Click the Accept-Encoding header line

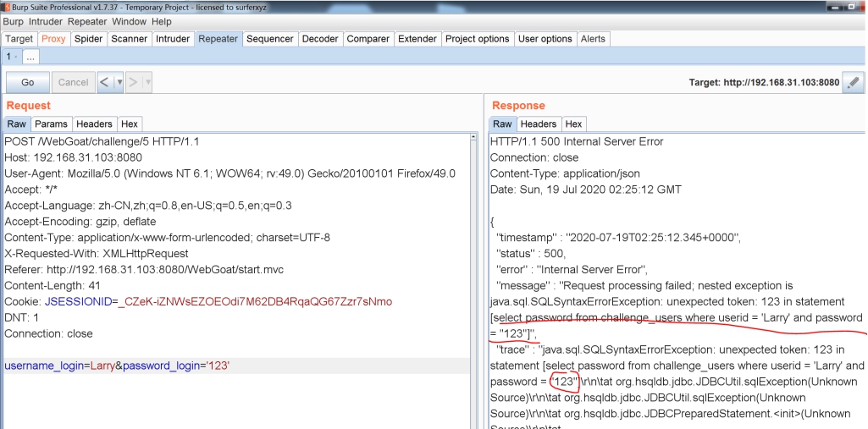click(x=80, y=222)
